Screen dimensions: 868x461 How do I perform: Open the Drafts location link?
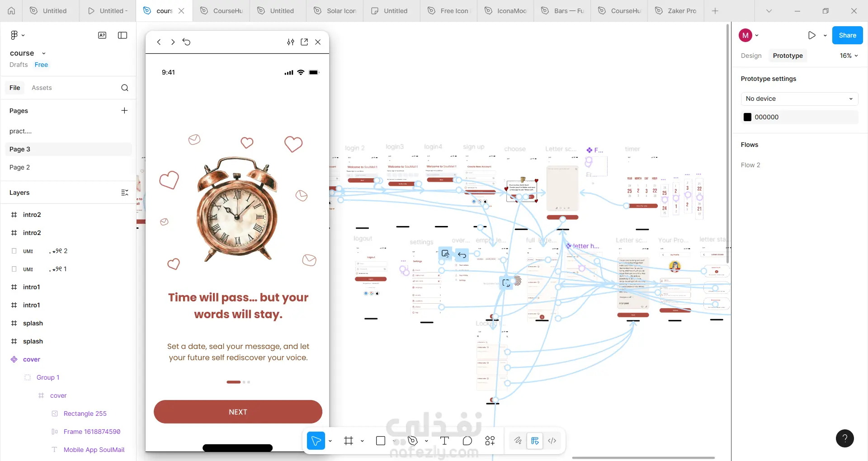coord(19,65)
